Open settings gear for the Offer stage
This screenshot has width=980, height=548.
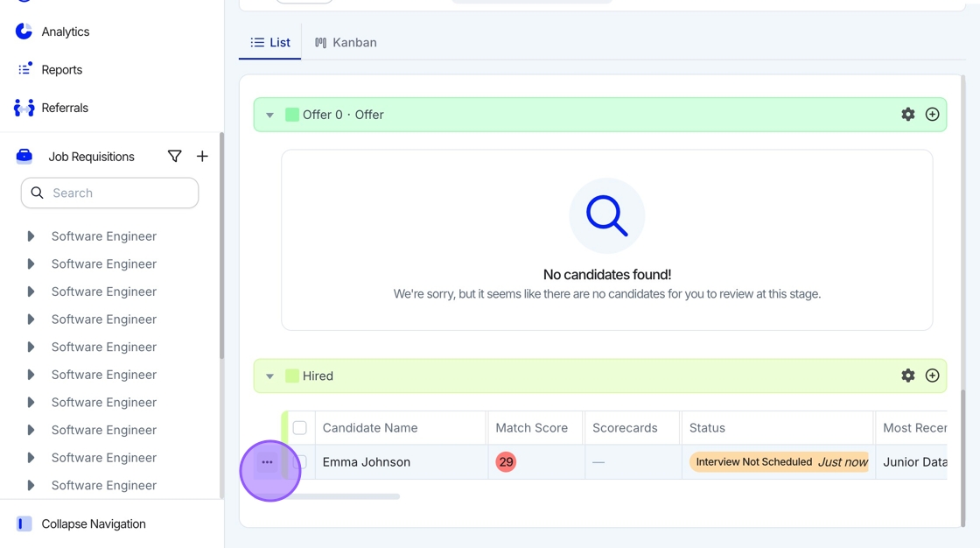(x=908, y=115)
